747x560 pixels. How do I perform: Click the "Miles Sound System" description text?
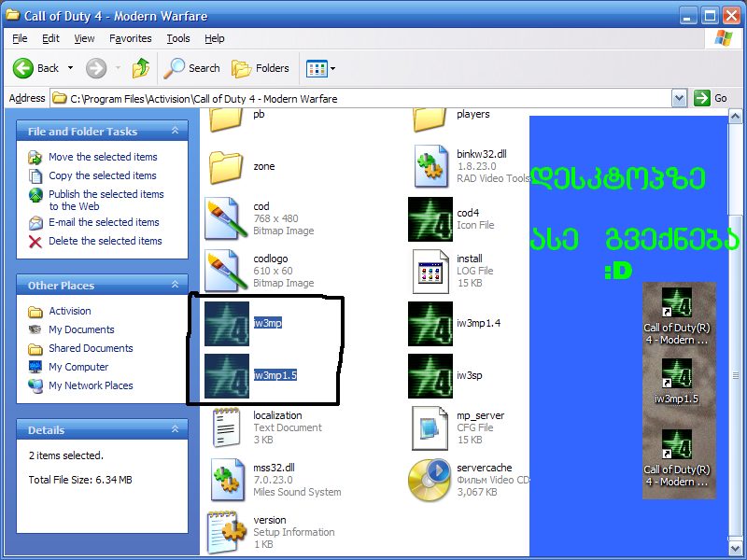[x=297, y=493]
